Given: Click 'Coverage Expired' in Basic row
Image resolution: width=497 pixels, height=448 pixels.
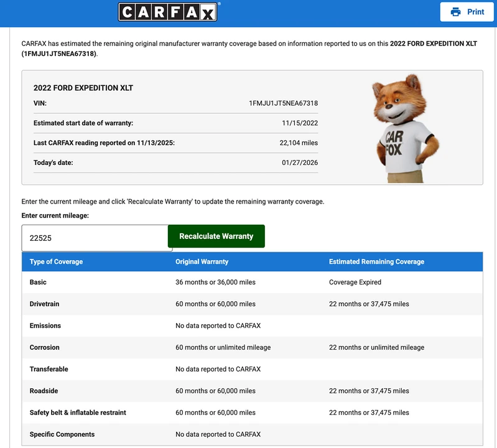Looking at the screenshot, I should (355, 282).
